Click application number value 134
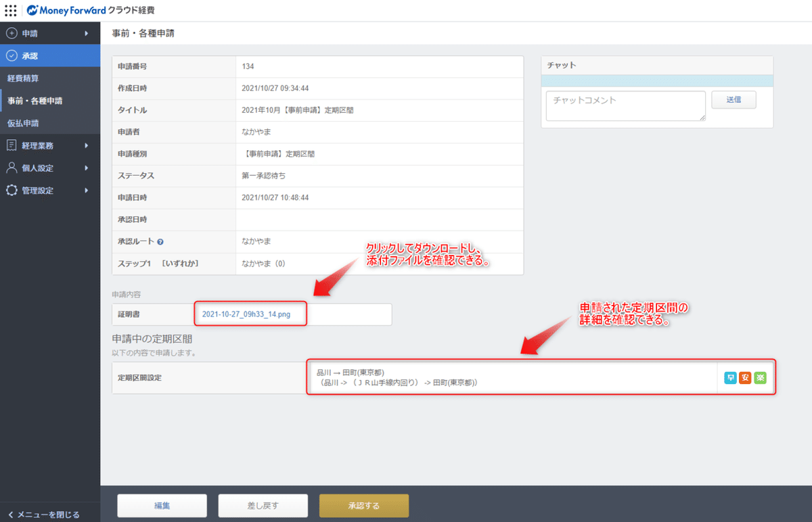This screenshot has height=522, width=812. [x=248, y=66]
